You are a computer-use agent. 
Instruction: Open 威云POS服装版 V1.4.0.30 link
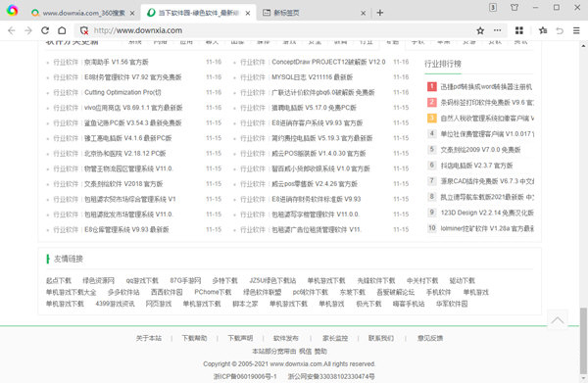point(318,154)
